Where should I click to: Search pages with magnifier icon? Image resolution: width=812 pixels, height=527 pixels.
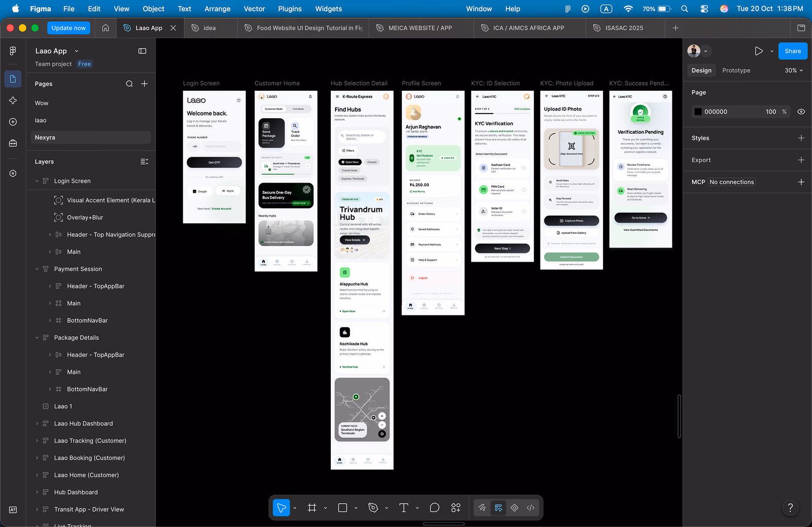129,84
